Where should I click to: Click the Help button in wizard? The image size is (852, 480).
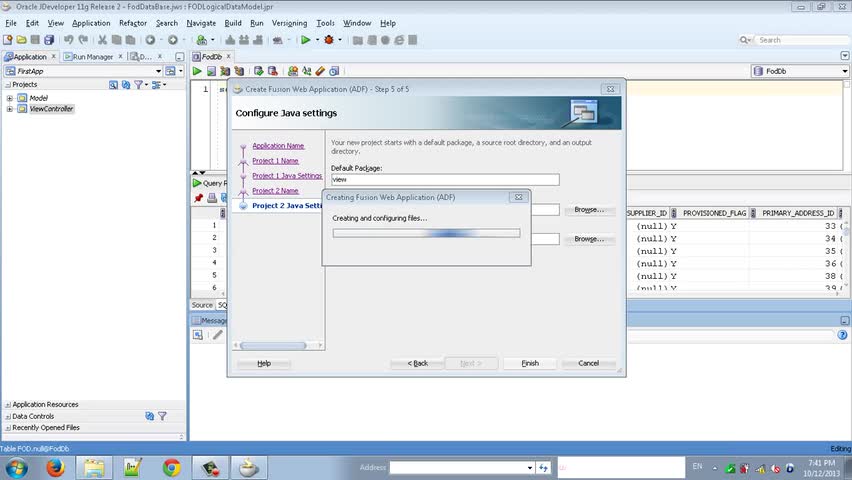coord(264,363)
